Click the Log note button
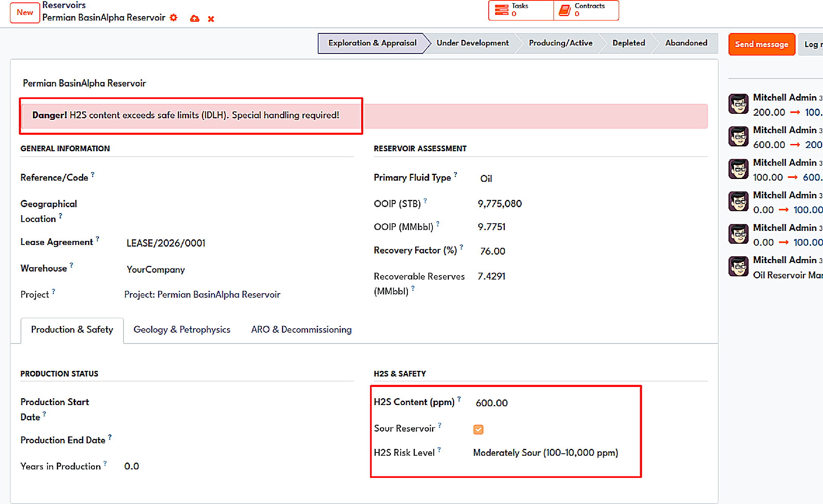Image resolution: width=823 pixels, height=504 pixels. click(x=811, y=44)
